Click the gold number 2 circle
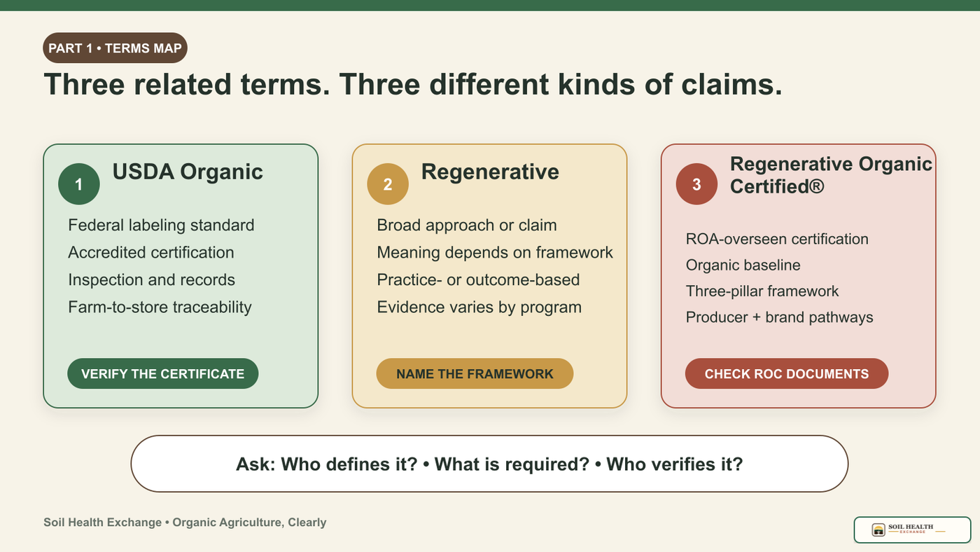Image resolution: width=980 pixels, height=552 pixels. pyautogui.click(x=388, y=184)
